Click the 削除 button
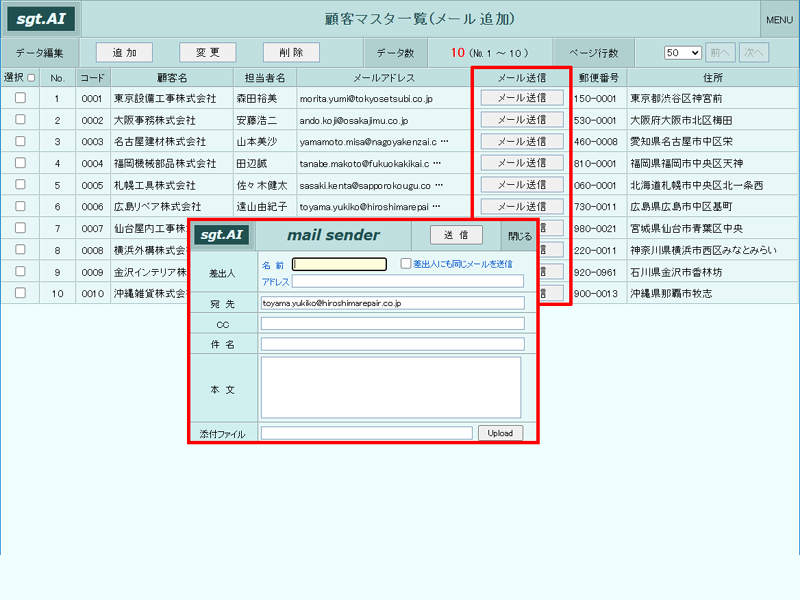 click(291, 52)
